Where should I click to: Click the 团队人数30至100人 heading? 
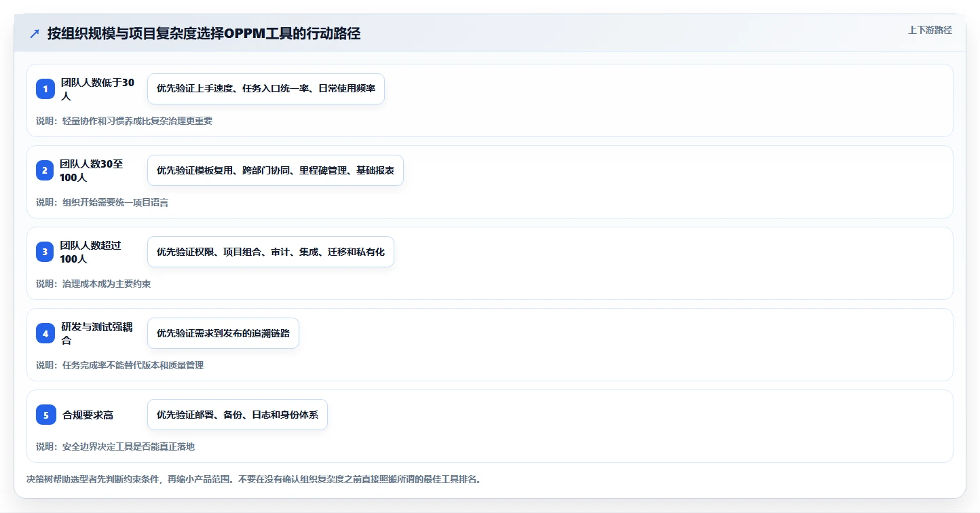coord(92,170)
